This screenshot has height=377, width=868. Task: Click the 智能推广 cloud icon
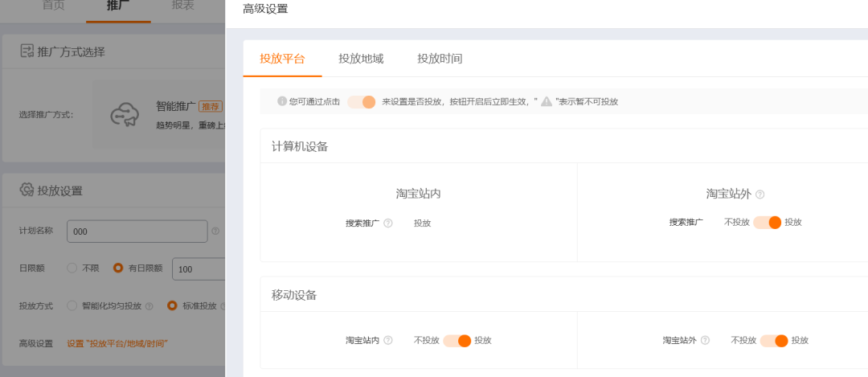coord(125,115)
